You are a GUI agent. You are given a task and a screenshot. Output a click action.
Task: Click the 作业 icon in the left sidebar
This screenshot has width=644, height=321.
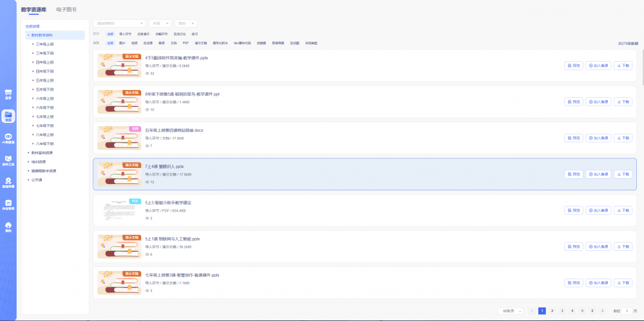[8, 204]
